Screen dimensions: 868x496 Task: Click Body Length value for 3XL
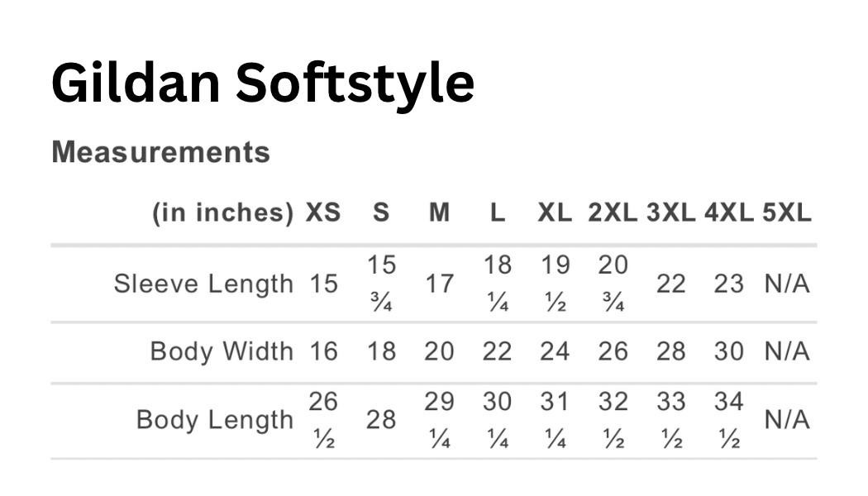tap(670, 419)
